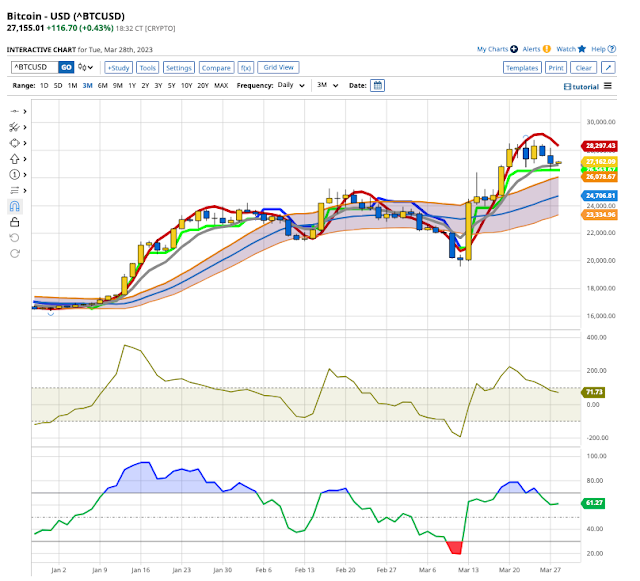Click the Clear button
Viewport: 640px width, 581px height.
click(584, 68)
